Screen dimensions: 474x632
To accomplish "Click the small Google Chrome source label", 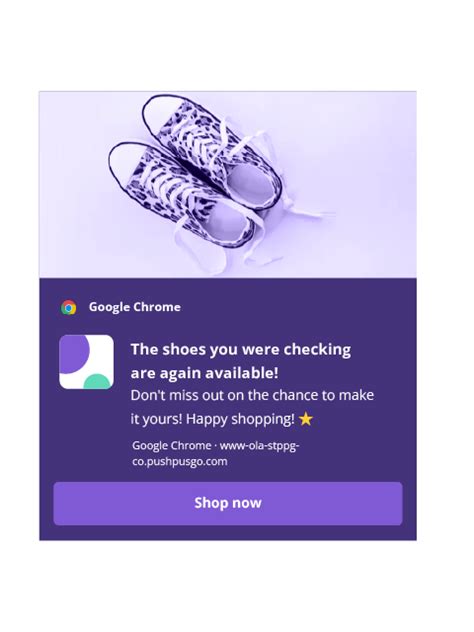I will point(172,446).
